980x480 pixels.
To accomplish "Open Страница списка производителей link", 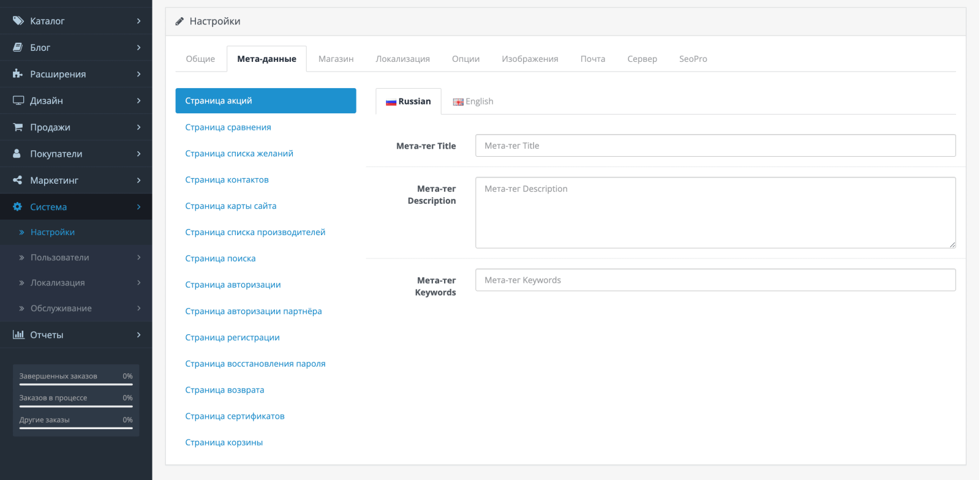I will point(255,232).
